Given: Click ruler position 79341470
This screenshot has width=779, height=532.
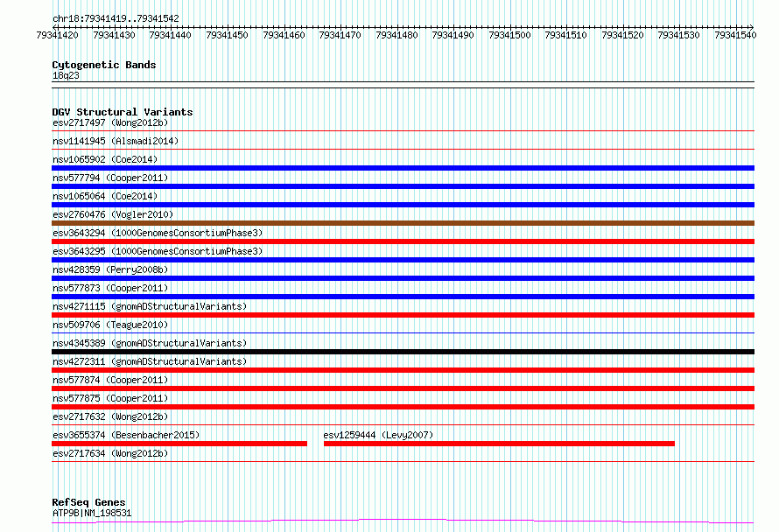Looking at the screenshot, I should [340, 35].
